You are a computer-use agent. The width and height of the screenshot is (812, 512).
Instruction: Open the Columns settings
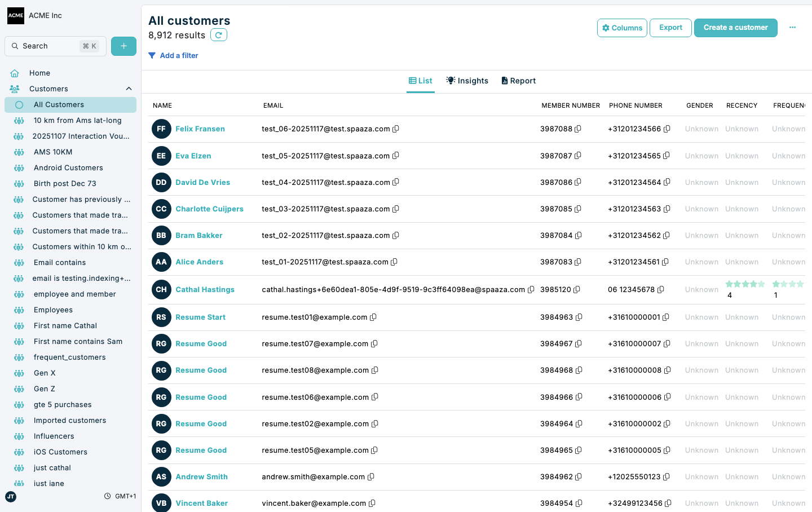[x=622, y=28]
